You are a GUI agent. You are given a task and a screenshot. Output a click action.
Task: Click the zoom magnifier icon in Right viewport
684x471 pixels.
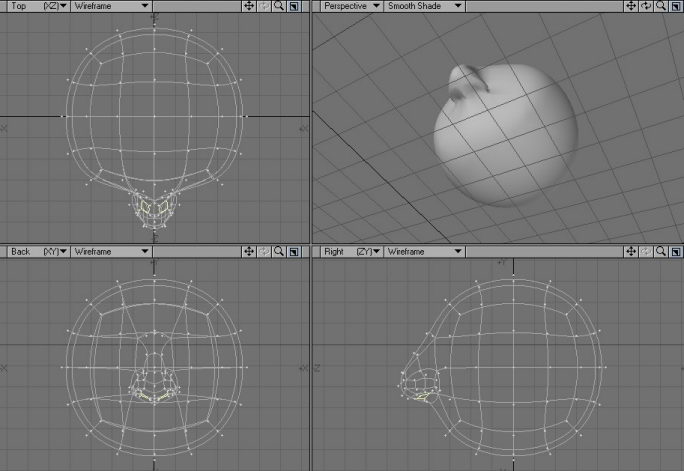661,252
